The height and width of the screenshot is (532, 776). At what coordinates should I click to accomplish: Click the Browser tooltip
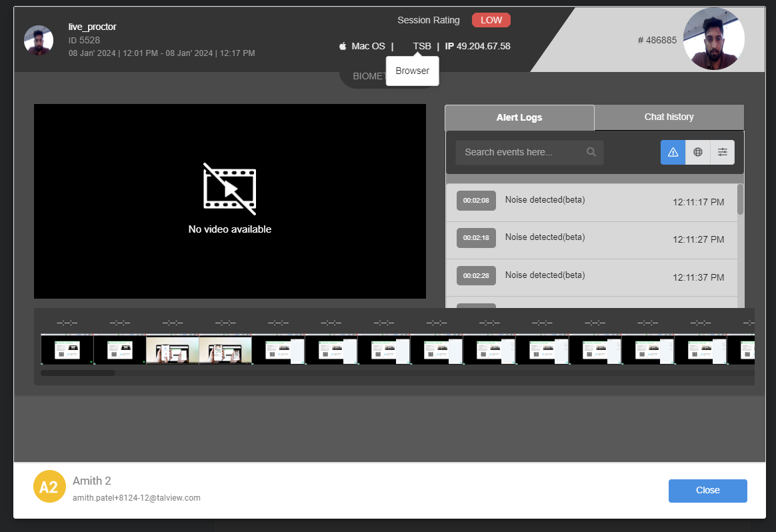pos(412,71)
